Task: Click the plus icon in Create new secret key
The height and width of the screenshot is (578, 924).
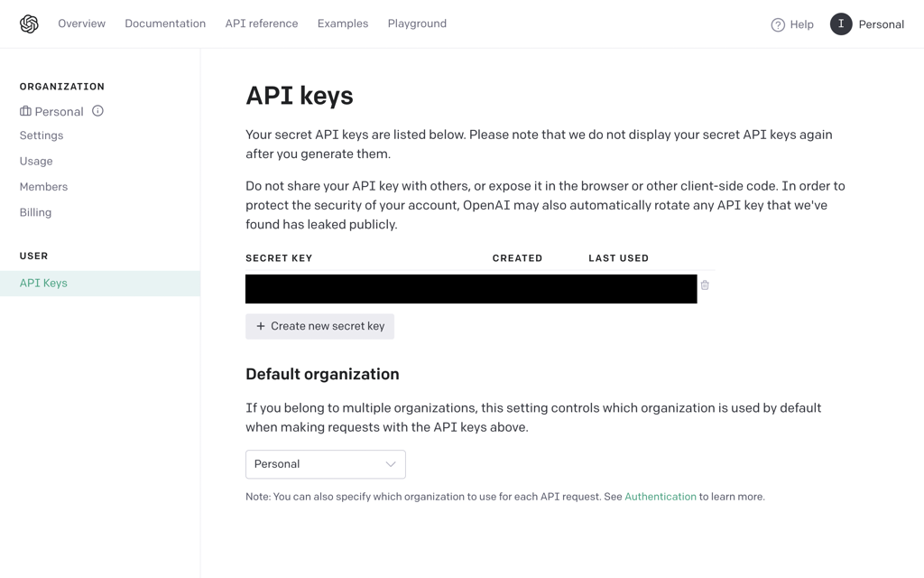Action: [x=261, y=326]
